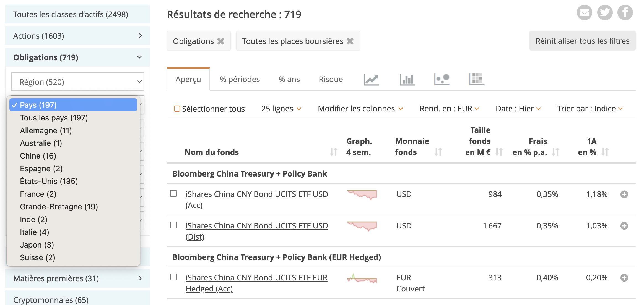Remove the Obligations filter tag
Screen dimensions: 644x305
(221, 41)
